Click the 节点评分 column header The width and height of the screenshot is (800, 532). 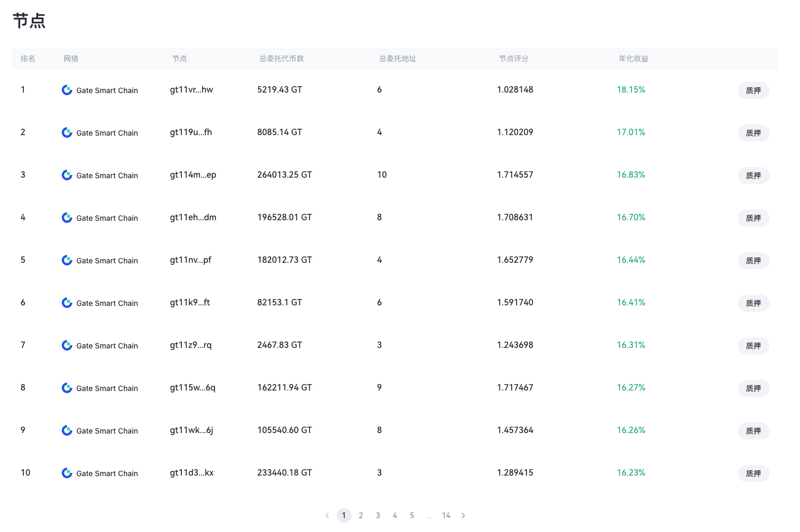[514, 59]
